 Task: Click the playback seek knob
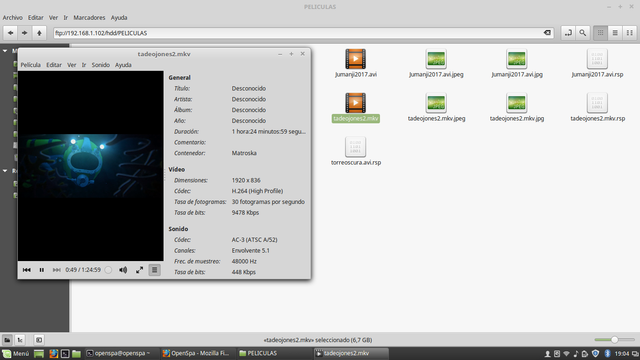[x=108, y=270]
